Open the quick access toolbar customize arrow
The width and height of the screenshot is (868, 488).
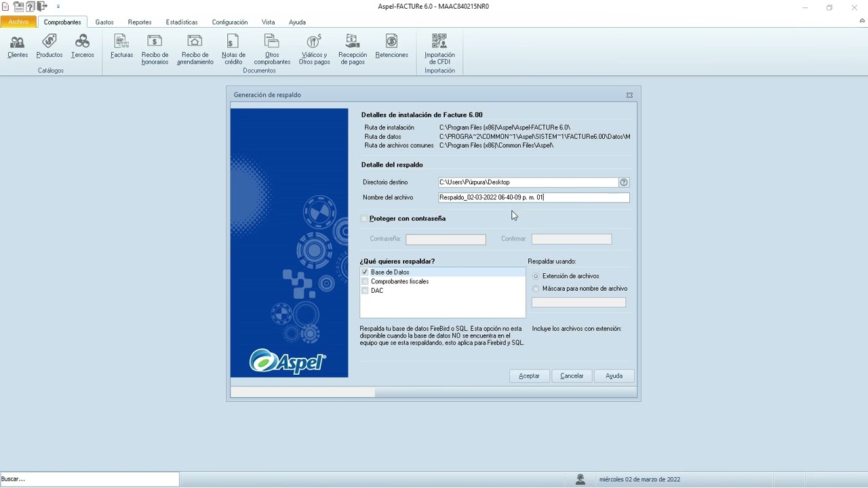tap(58, 7)
